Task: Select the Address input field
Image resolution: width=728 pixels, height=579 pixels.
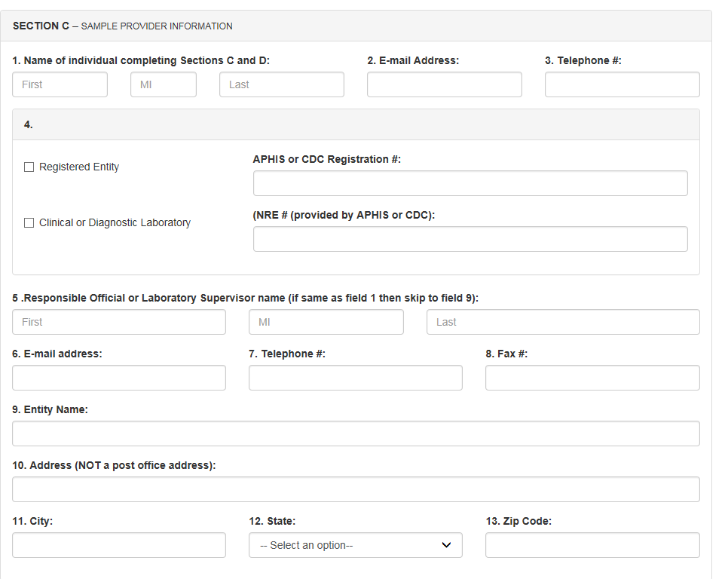Action: tap(356, 489)
